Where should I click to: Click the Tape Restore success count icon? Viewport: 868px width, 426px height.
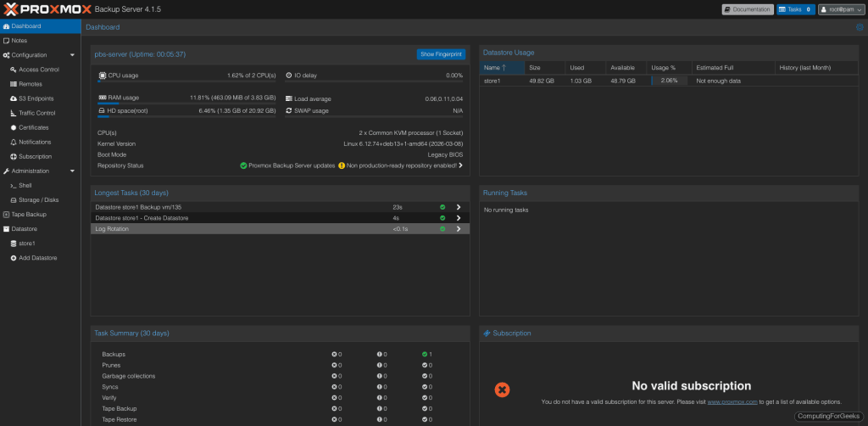click(x=425, y=419)
